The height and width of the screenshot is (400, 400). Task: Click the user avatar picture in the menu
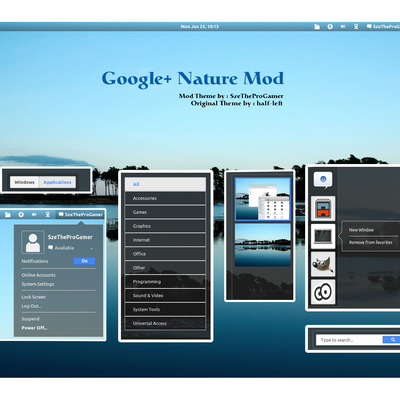click(33, 242)
